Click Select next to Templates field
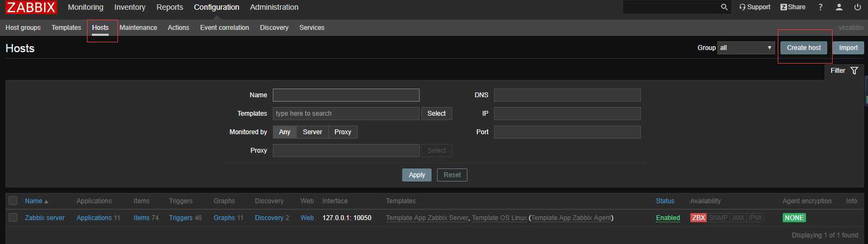Image resolution: width=868 pixels, height=244 pixels. [436, 114]
